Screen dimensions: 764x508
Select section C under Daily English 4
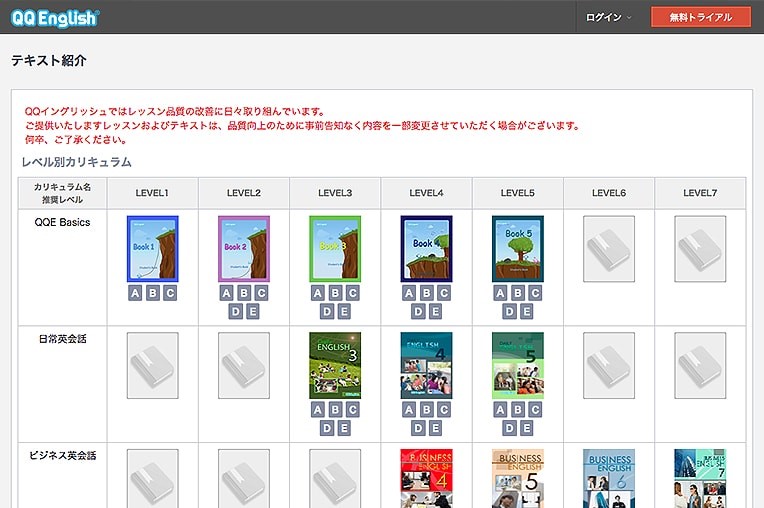(x=443, y=410)
